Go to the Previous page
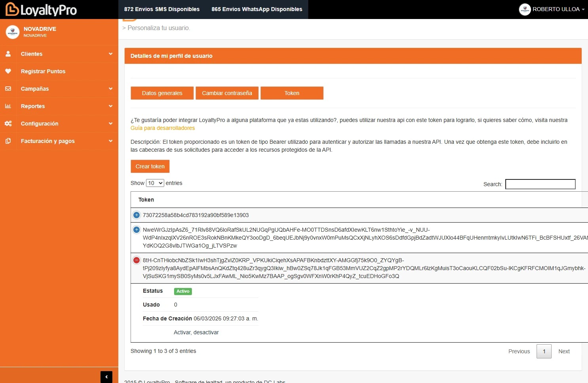Viewport: 588px width, 383px height. pyautogui.click(x=519, y=351)
